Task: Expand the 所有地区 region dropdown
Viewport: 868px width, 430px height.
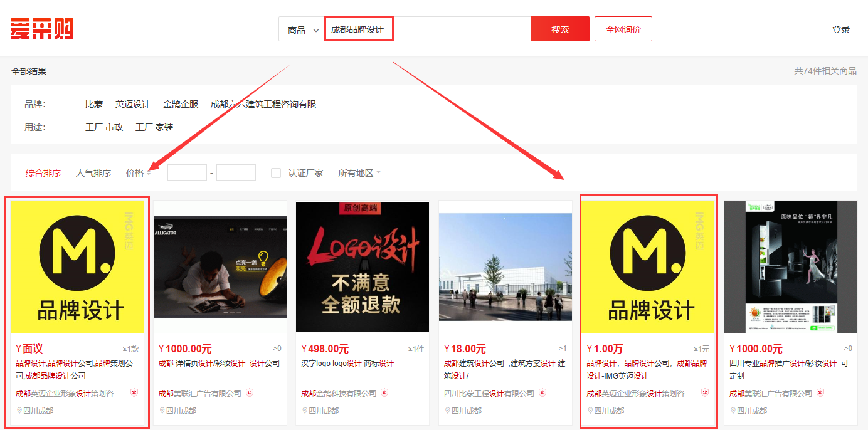Action: pyautogui.click(x=359, y=173)
